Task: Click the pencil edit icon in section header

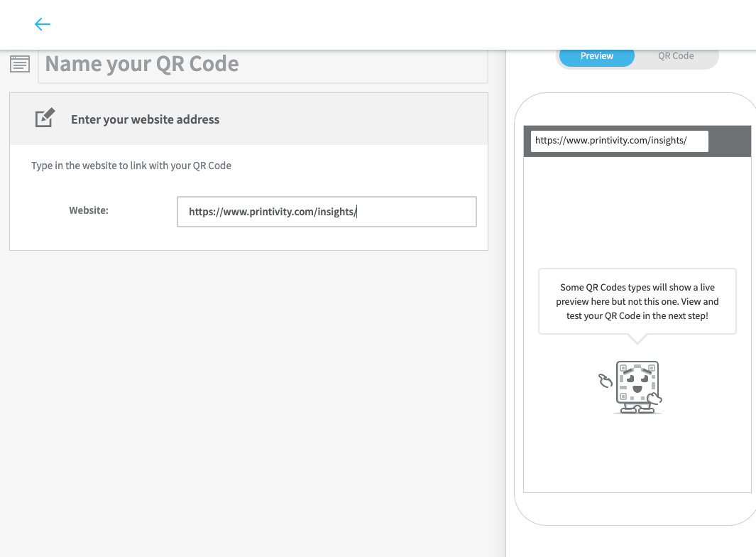Action: click(45, 118)
